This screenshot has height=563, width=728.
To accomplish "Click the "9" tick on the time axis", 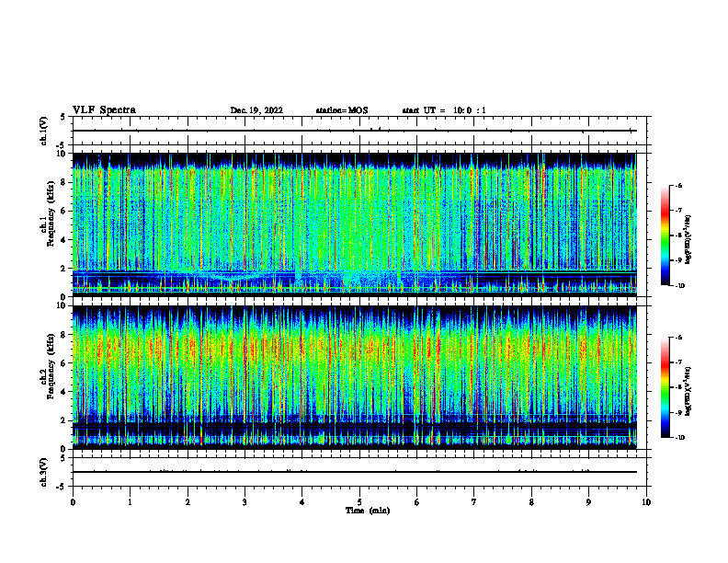I will [588, 502].
